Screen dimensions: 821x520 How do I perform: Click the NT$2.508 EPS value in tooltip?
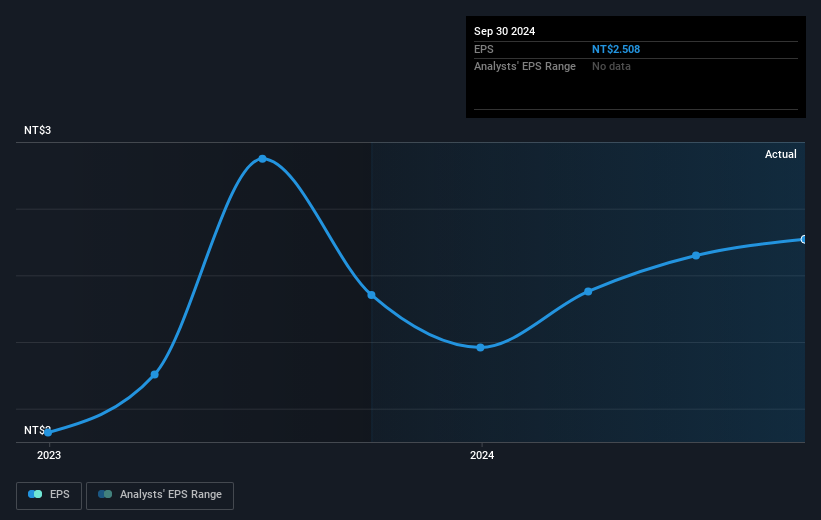point(616,49)
